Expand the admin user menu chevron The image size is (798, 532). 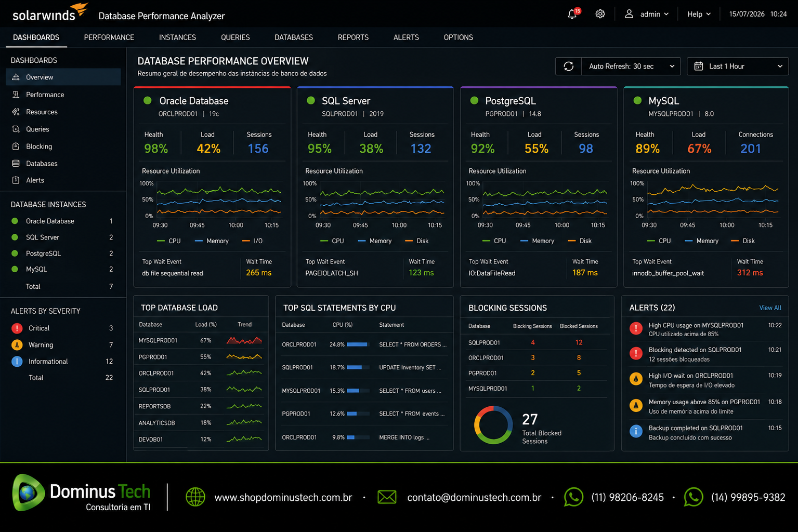click(x=666, y=14)
